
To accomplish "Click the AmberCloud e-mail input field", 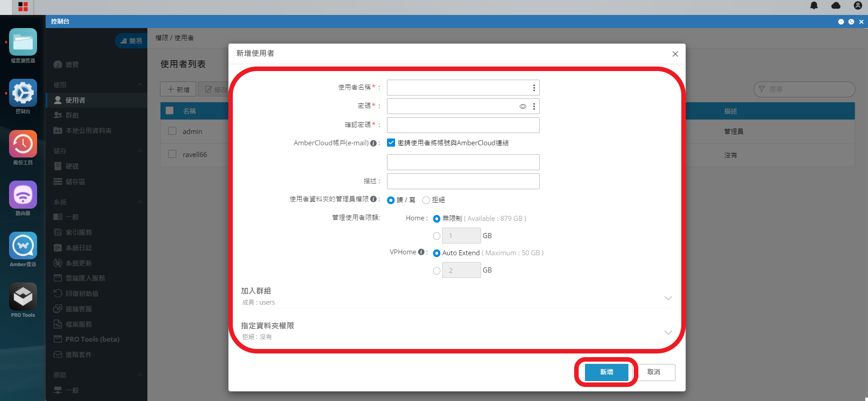I will pos(463,162).
